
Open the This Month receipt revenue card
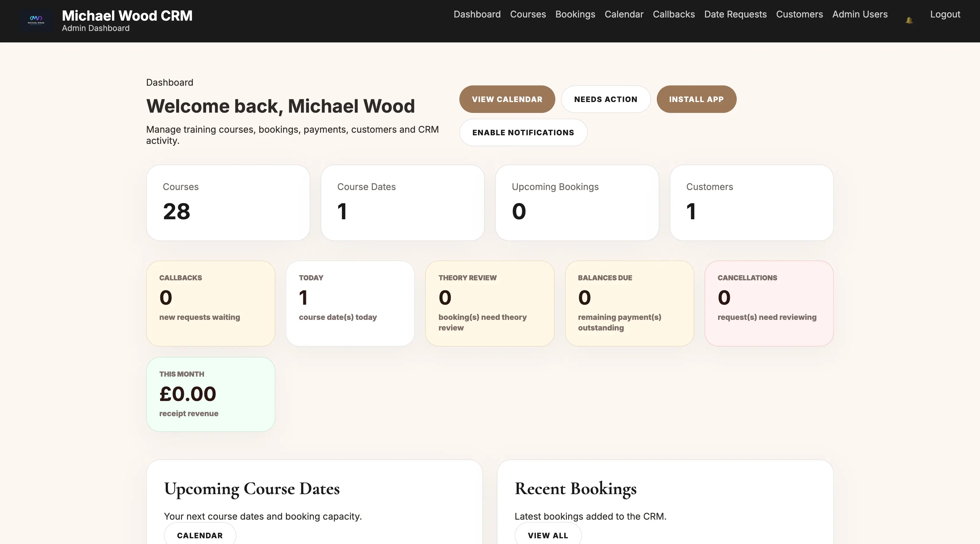[x=210, y=394]
